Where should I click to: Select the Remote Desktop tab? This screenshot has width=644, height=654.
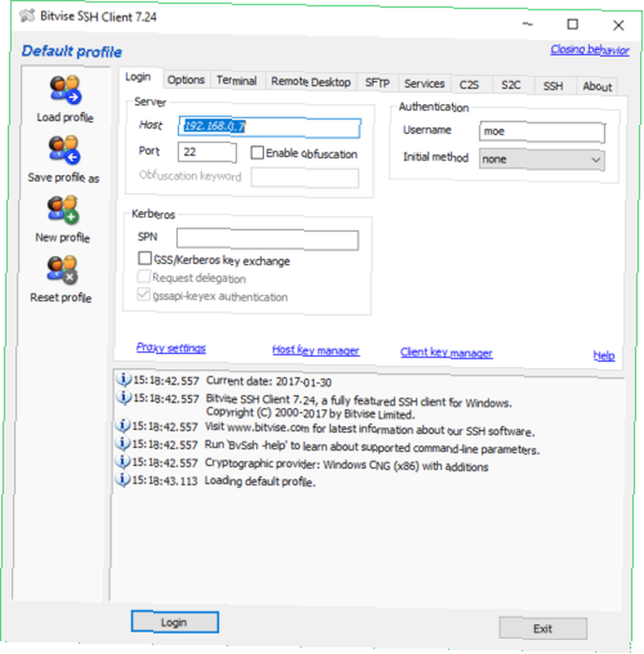point(311,82)
